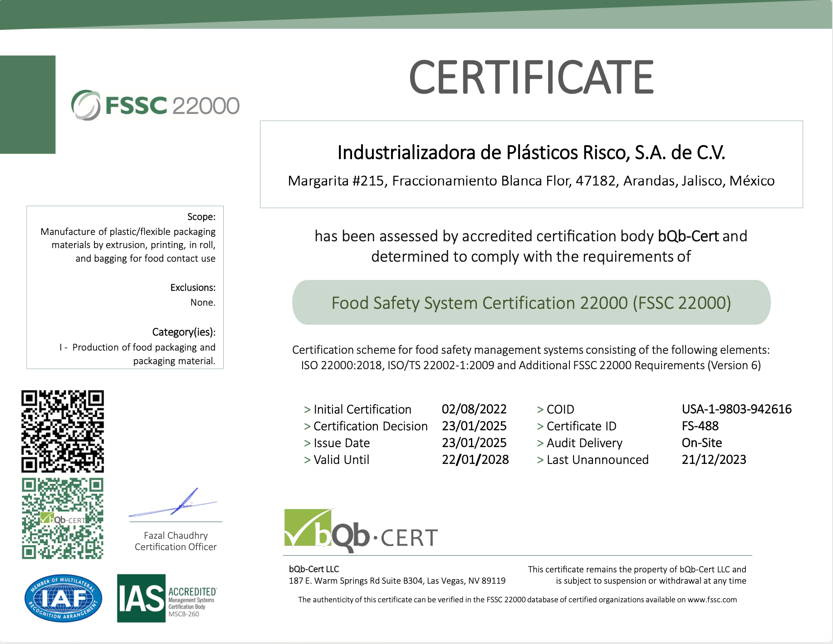Click the bQb-Cert LLC footer name
This screenshot has height=644, width=833.
tap(314, 569)
